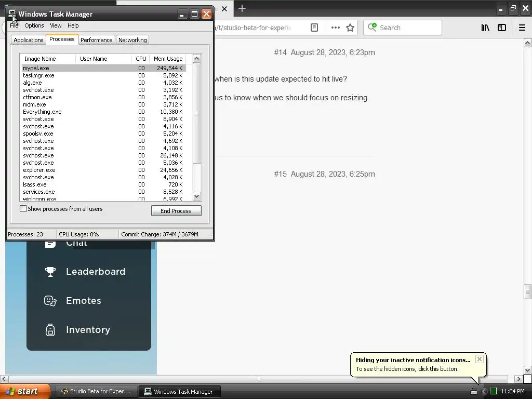532x399 pixels.
Task: Click the Inventory backpack icon
Action: point(50,330)
